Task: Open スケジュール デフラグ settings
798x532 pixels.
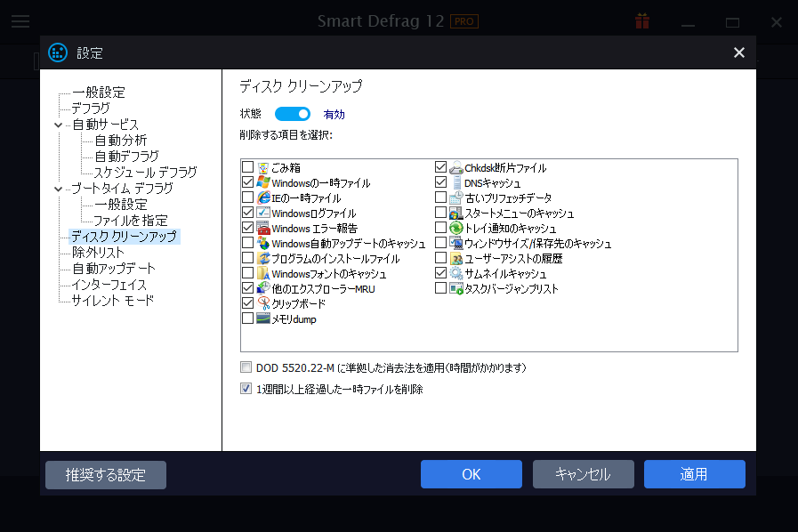Action: coord(146,173)
